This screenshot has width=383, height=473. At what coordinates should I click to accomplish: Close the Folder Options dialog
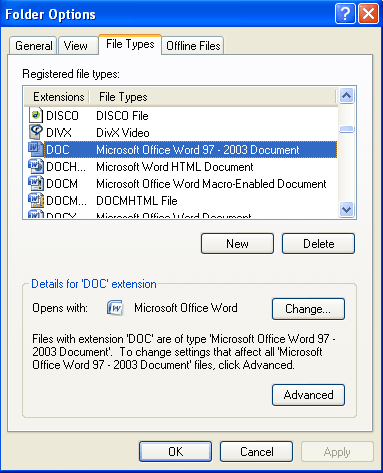[368, 14]
